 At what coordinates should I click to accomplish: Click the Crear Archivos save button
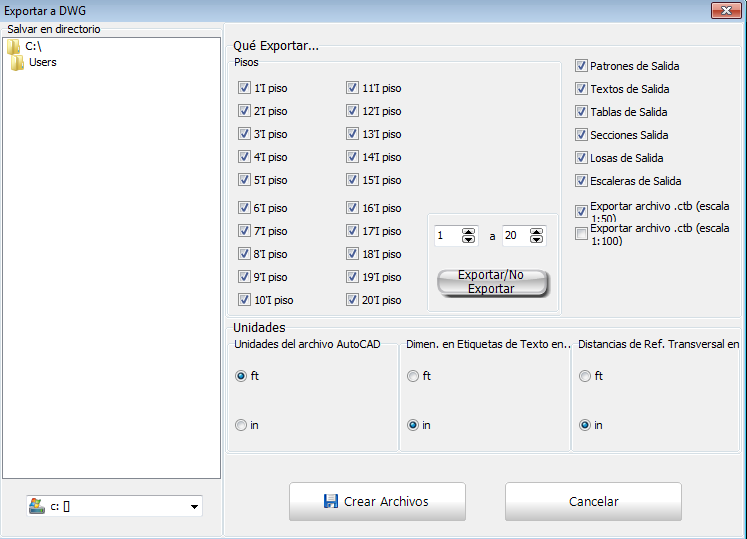(x=377, y=502)
